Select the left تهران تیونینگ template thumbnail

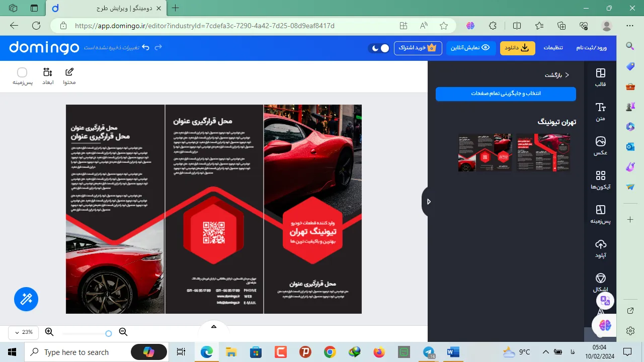click(485, 153)
